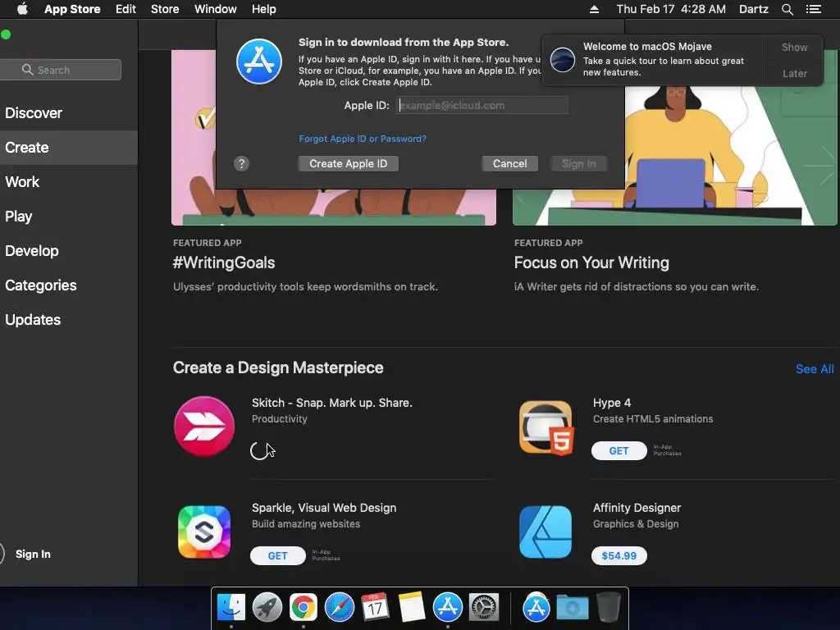Screen dimensions: 840x630
Task: Open Notes from the Dock
Action: [412, 608]
